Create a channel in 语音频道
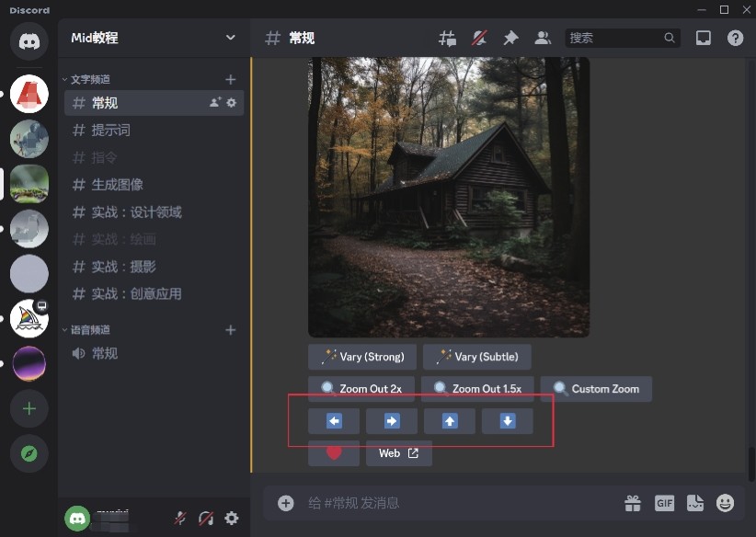 pos(231,330)
